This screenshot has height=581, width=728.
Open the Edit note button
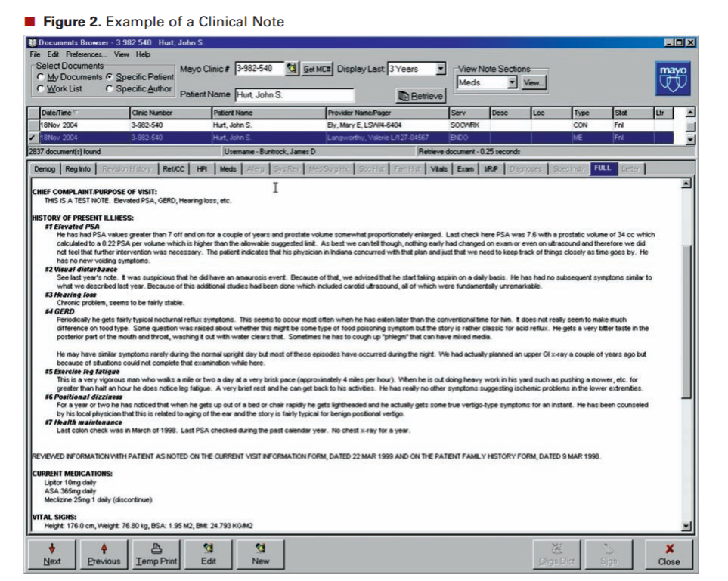[x=209, y=554]
